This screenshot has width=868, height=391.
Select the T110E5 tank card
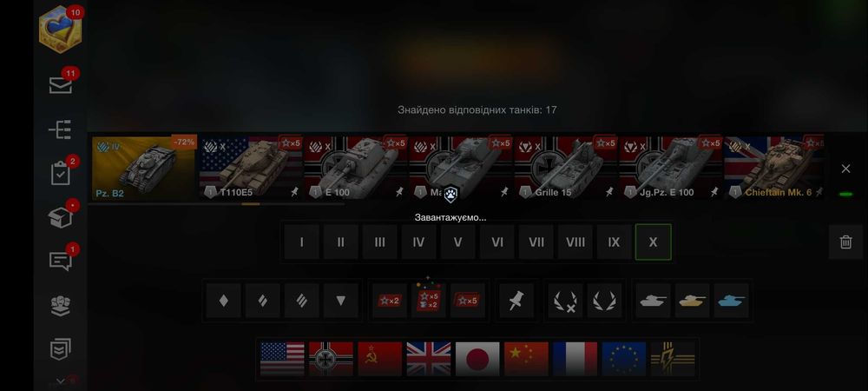coord(252,168)
